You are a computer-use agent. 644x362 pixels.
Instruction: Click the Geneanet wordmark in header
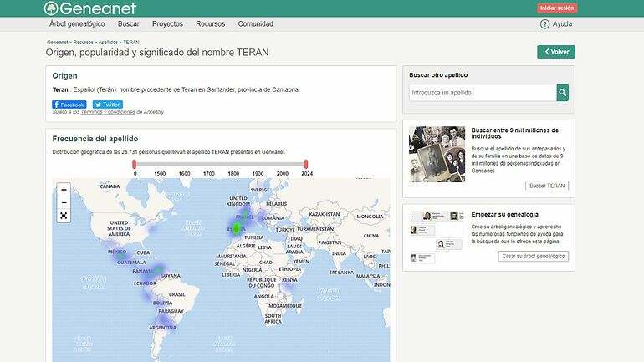click(98, 8)
